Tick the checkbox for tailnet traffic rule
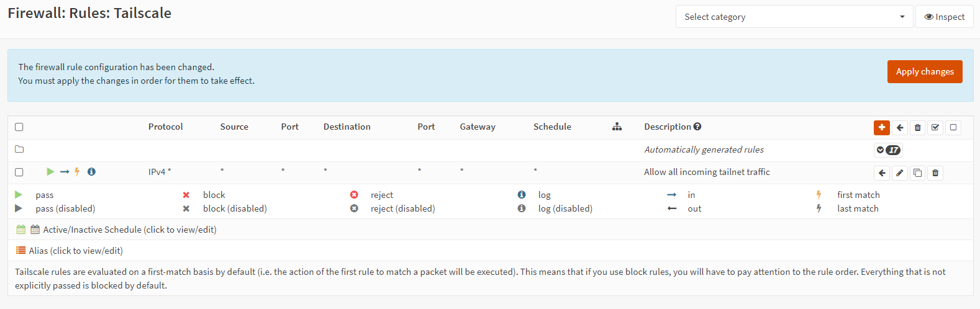The image size is (980, 309). pyautogui.click(x=19, y=172)
